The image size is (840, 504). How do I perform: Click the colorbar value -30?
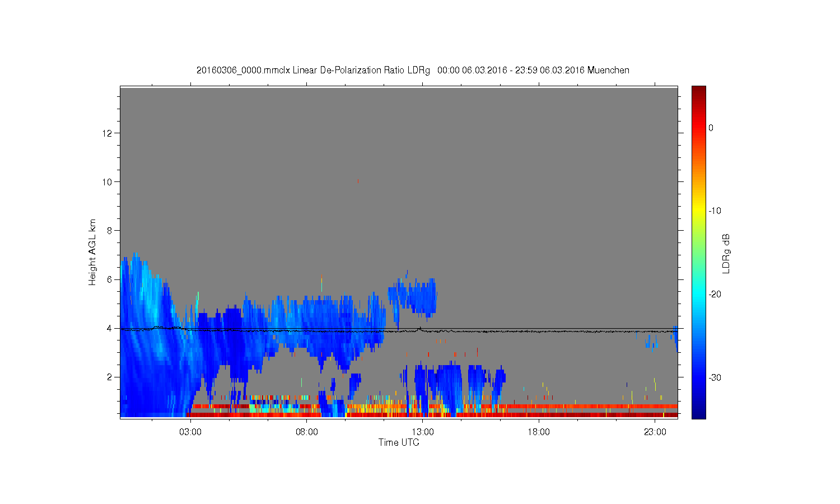point(715,377)
